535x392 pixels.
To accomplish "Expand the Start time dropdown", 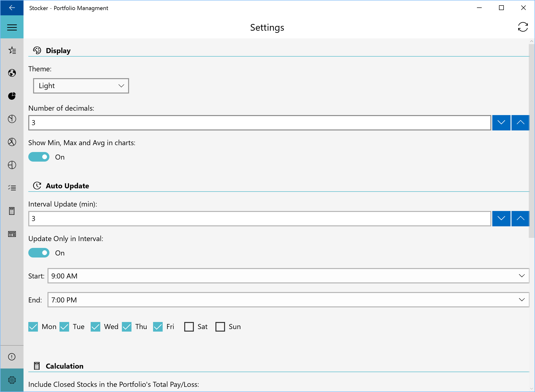I will pyautogui.click(x=288, y=276).
